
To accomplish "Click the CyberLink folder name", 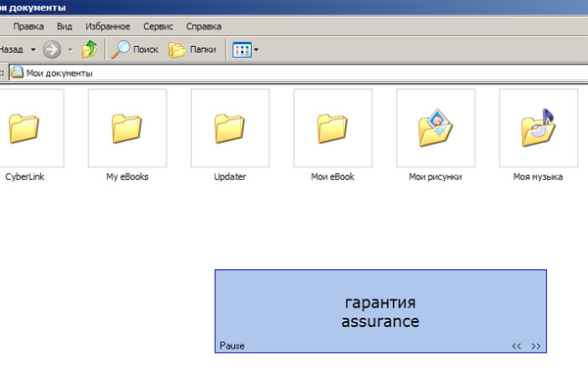I will pos(24,177).
